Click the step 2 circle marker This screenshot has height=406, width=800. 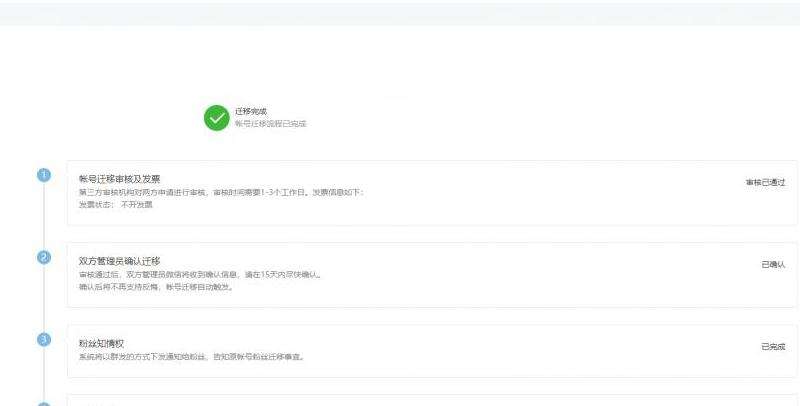pos(44,258)
